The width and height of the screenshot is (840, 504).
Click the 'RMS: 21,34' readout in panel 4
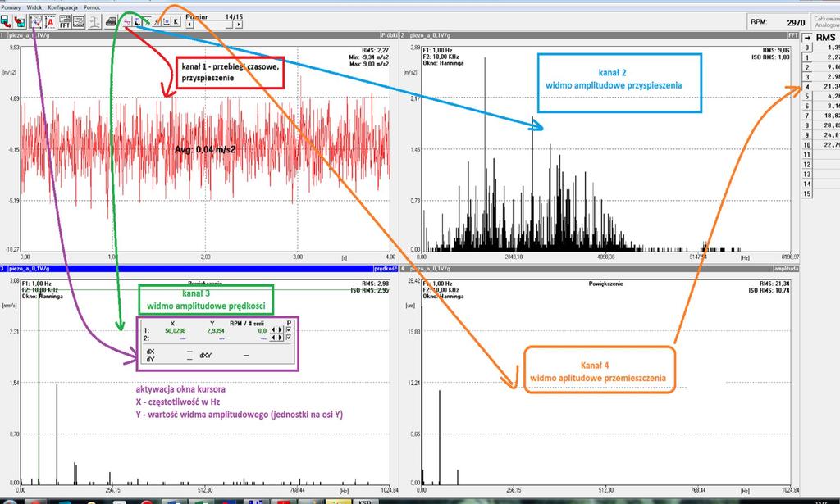(774, 284)
